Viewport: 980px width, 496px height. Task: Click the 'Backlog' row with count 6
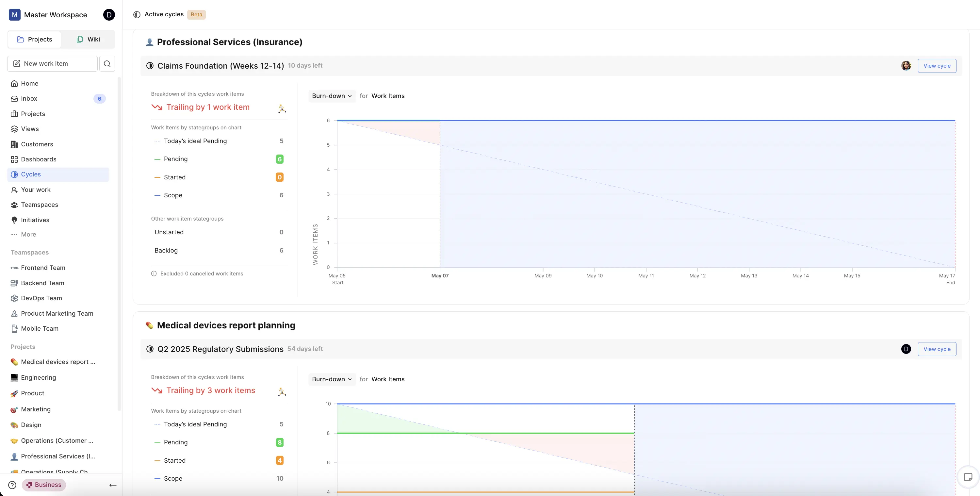219,251
